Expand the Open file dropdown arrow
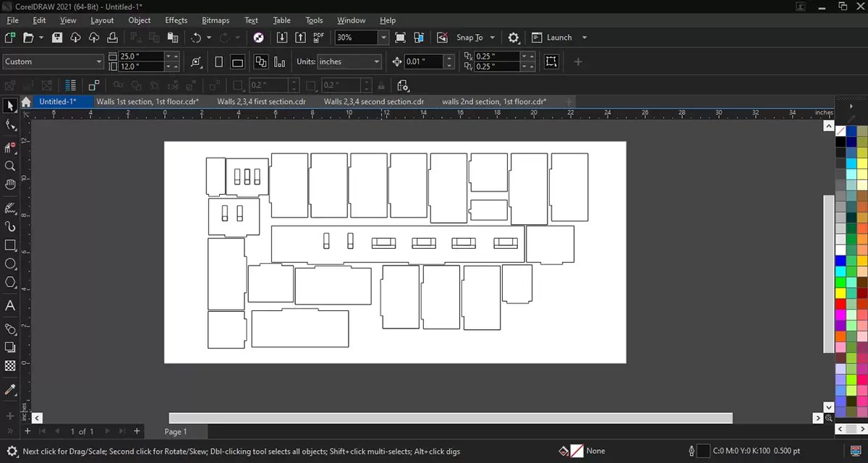This screenshot has width=868, height=463. coord(41,38)
